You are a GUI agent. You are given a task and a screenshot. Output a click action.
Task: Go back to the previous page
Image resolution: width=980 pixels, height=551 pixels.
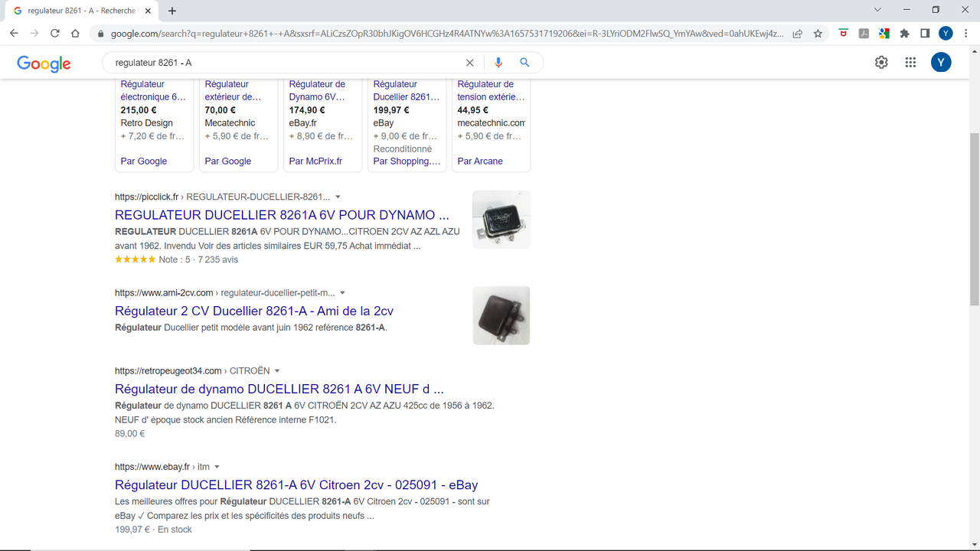point(14,34)
